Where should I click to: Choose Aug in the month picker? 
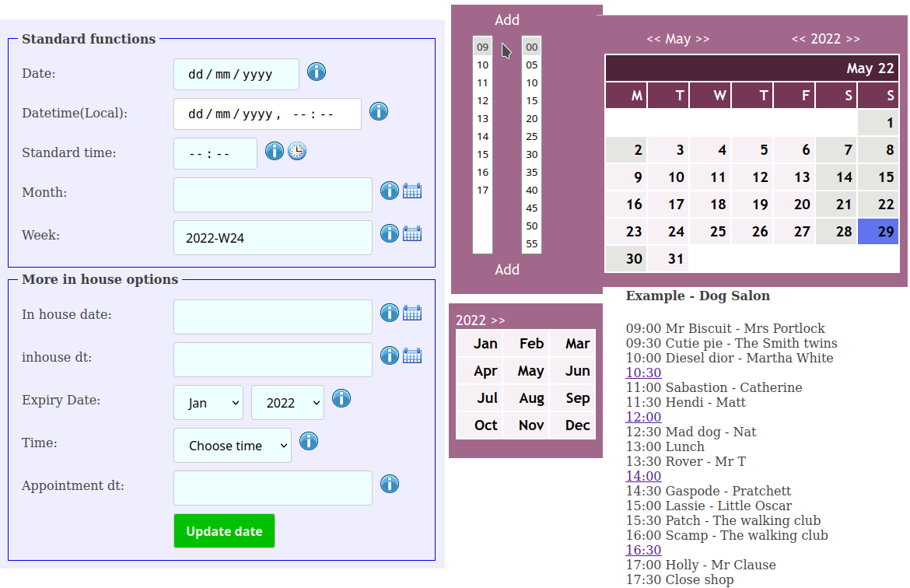tap(526, 398)
